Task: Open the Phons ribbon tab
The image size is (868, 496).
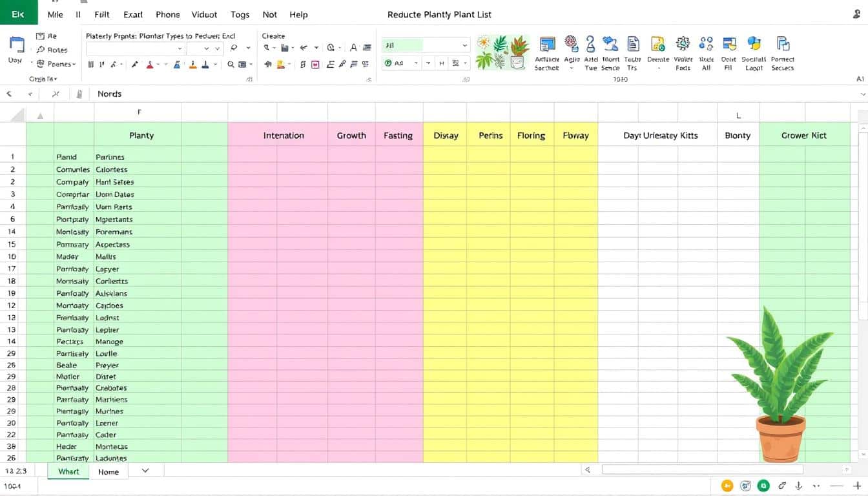Action: 168,14
